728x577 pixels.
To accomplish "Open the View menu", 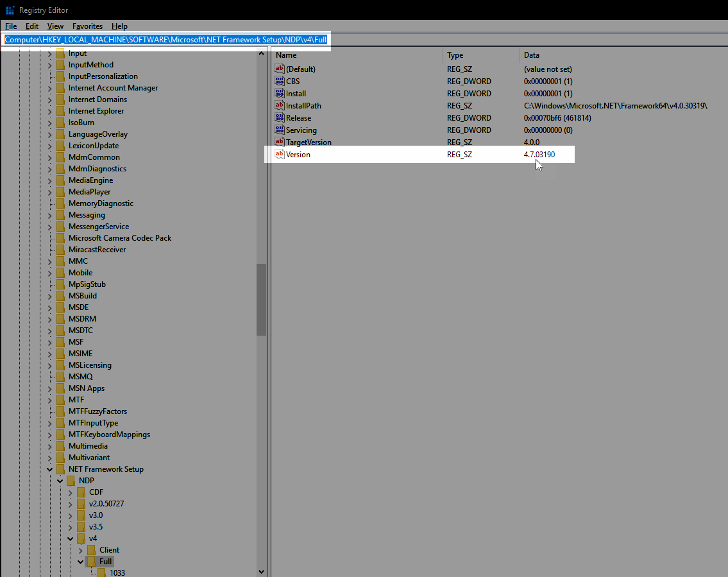I will 55,26.
